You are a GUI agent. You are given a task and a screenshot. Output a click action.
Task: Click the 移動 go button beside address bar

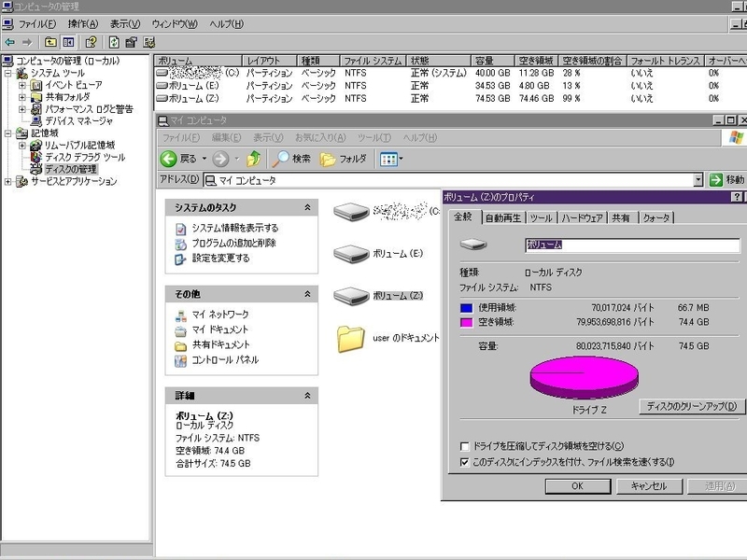coord(727,180)
